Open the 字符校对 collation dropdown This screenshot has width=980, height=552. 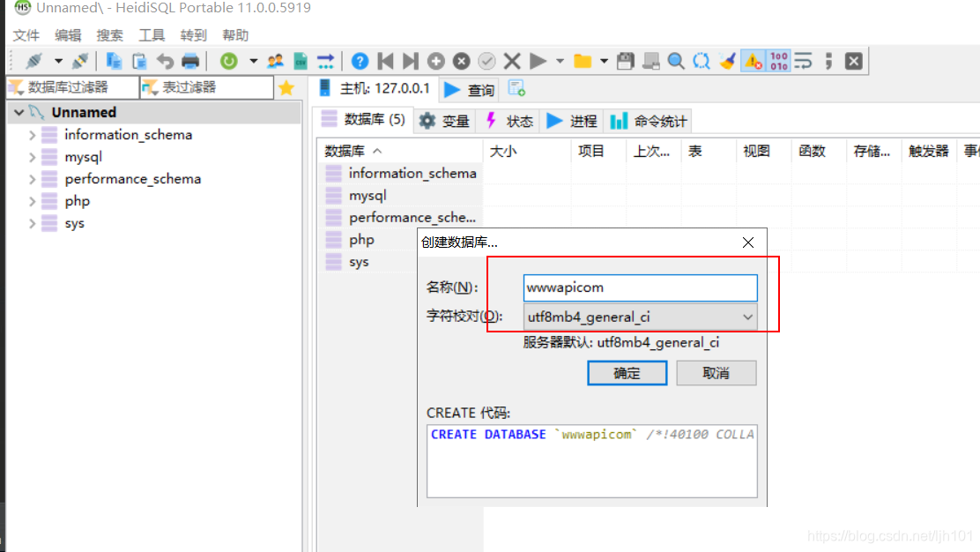point(640,317)
